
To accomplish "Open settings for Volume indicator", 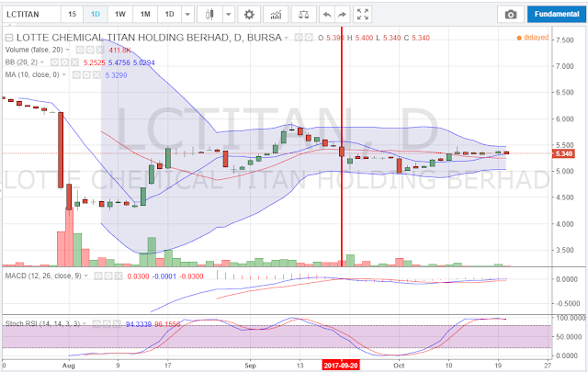I will (90, 50).
